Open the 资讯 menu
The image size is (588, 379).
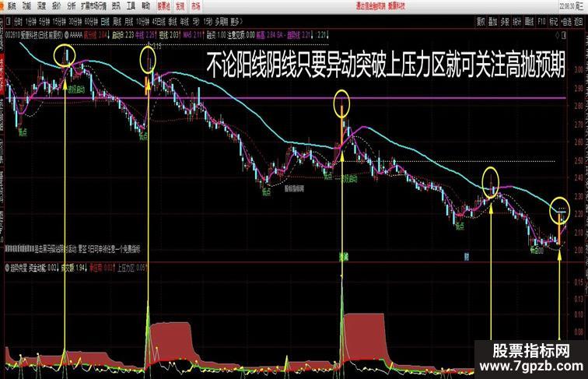(116, 6)
